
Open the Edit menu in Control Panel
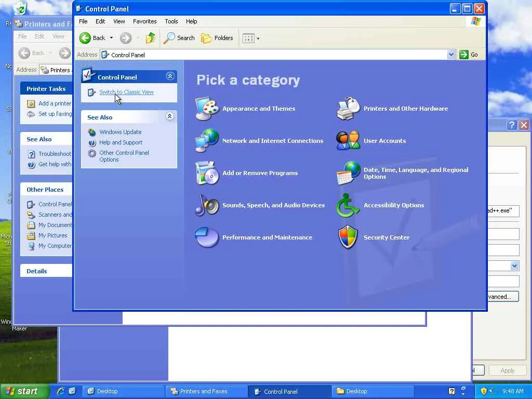100,21
